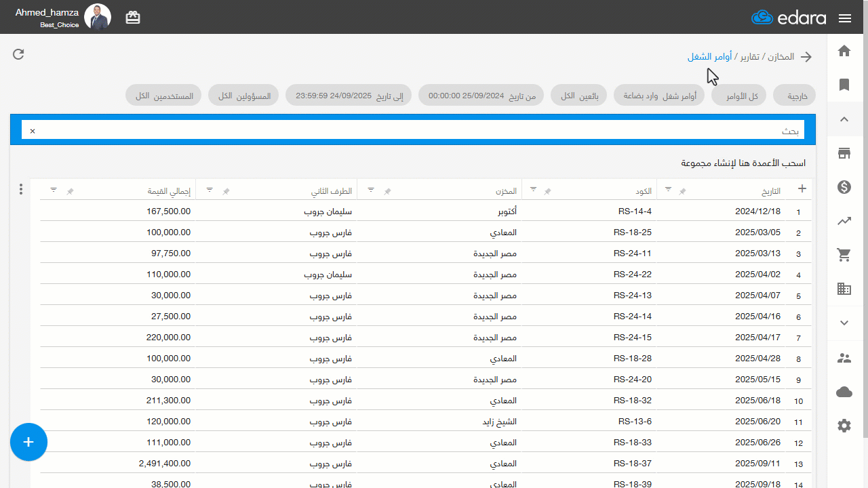Open the purchasing cart sidebar icon
This screenshot has width=868, height=488.
(844, 255)
